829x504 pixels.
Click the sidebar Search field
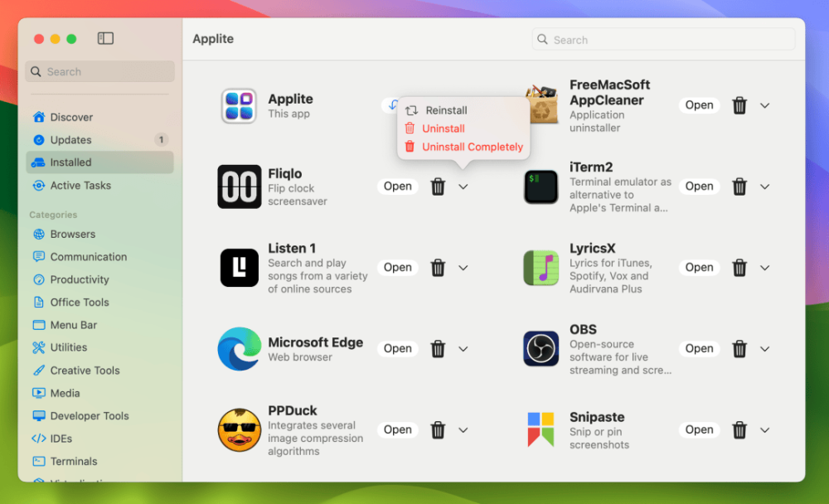99,71
